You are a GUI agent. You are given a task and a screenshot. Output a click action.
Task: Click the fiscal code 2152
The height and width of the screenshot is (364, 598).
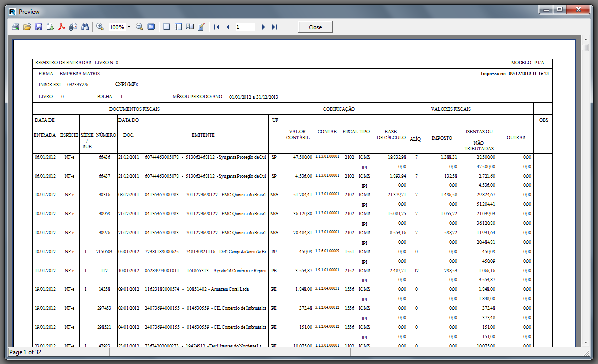pyautogui.click(x=349, y=271)
